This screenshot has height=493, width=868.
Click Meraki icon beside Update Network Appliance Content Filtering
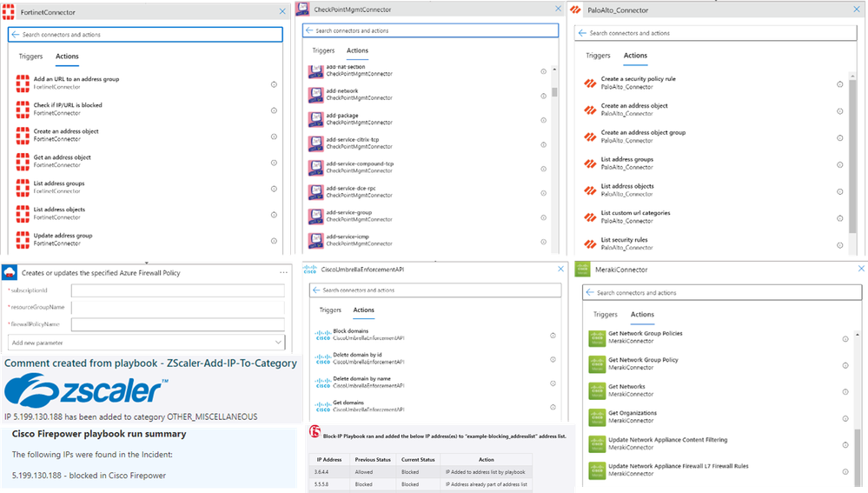pos(597,443)
